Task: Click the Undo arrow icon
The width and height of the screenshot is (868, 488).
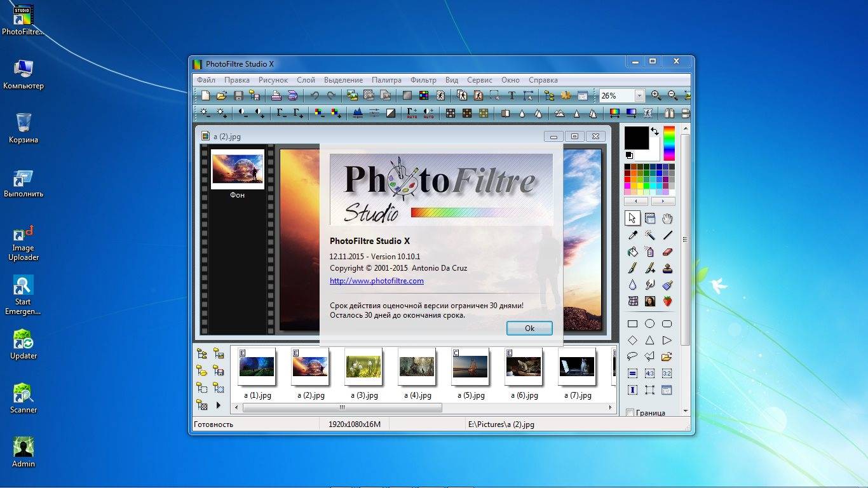Action: [315, 95]
